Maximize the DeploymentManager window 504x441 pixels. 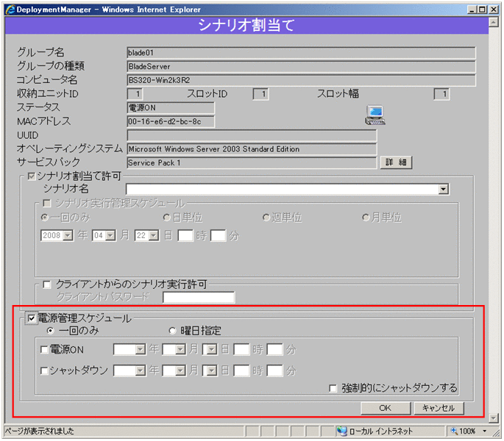point(482,10)
